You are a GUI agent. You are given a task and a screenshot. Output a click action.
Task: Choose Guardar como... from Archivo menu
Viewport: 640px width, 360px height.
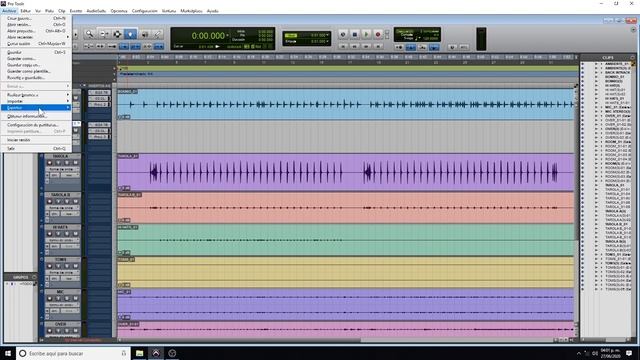coord(36,58)
